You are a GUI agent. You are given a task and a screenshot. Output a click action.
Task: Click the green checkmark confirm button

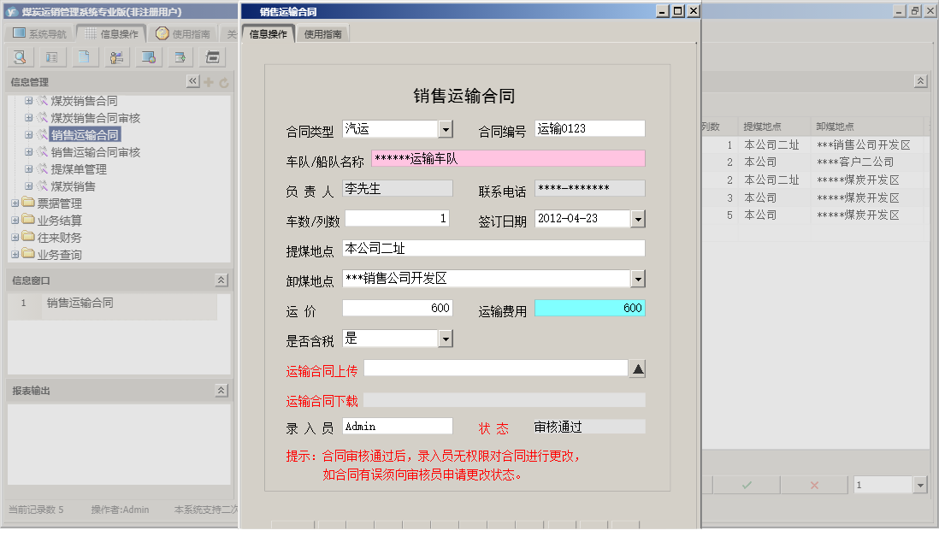pos(745,484)
